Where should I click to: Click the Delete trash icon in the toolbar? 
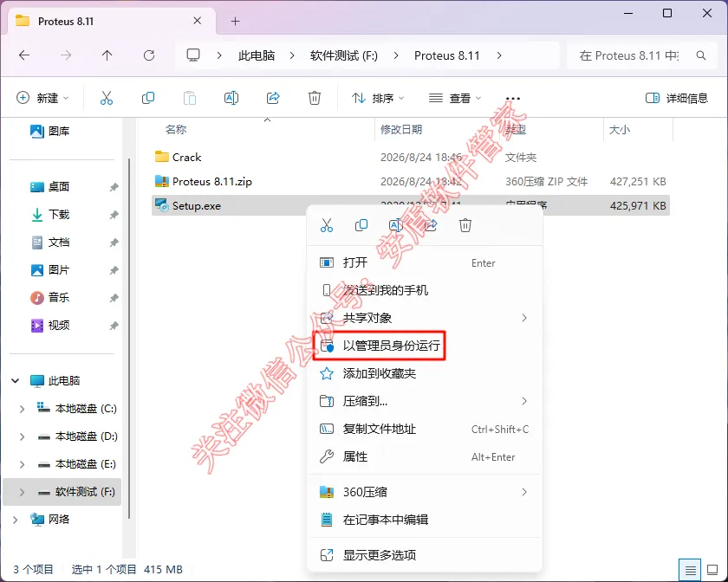[315, 98]
